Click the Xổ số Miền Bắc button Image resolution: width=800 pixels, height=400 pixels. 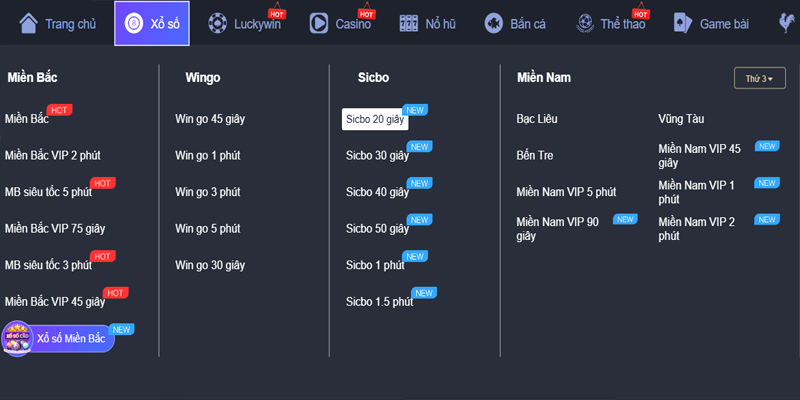tap(70, 339)
